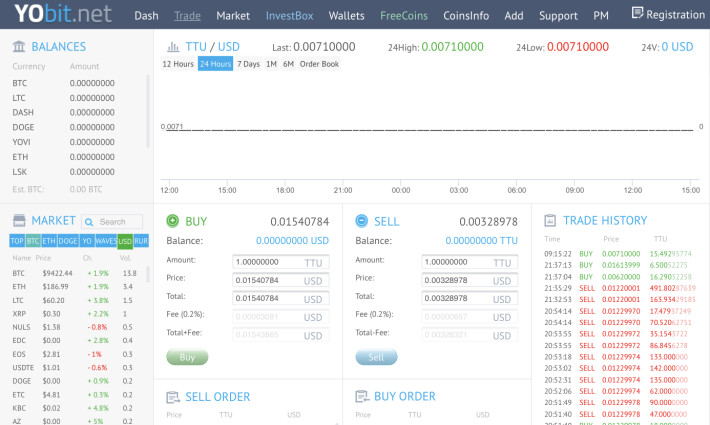Image resolution: width=710 pixels, height=425 pixels.
Task: Click the Buy Order list icon
Action: [362, 396]
